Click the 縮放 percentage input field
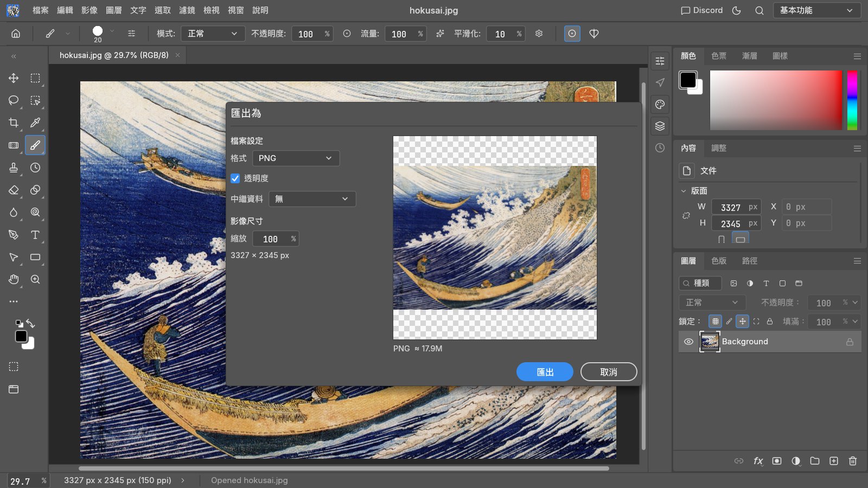868x488 pixels. [276, 239]
